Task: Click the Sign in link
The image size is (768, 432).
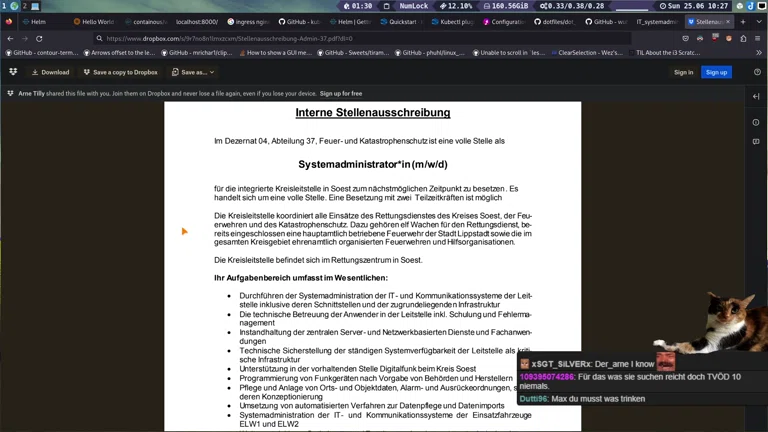Action: [x=683, y=72]
